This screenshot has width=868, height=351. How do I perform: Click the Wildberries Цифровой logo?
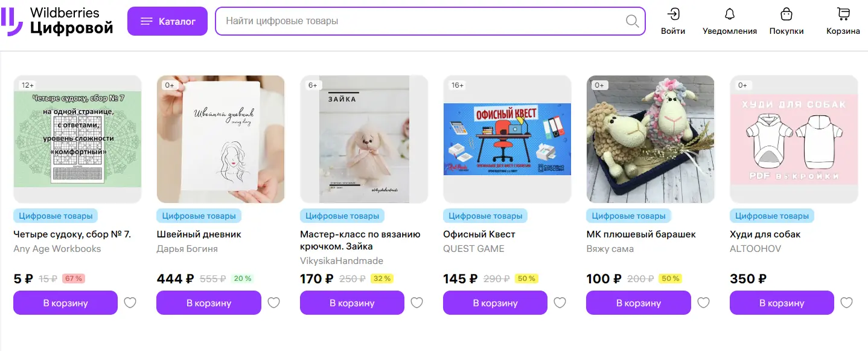[57, 21]
